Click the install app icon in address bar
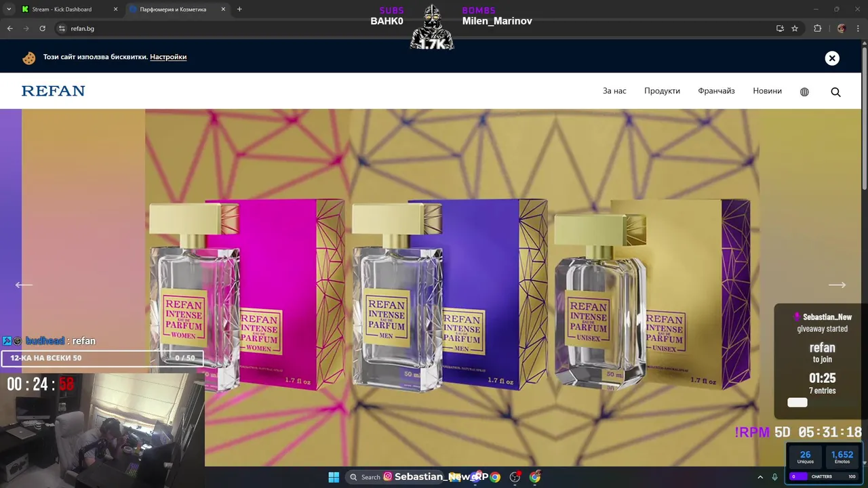Screen dimensions: 868x488 (780, 28)
